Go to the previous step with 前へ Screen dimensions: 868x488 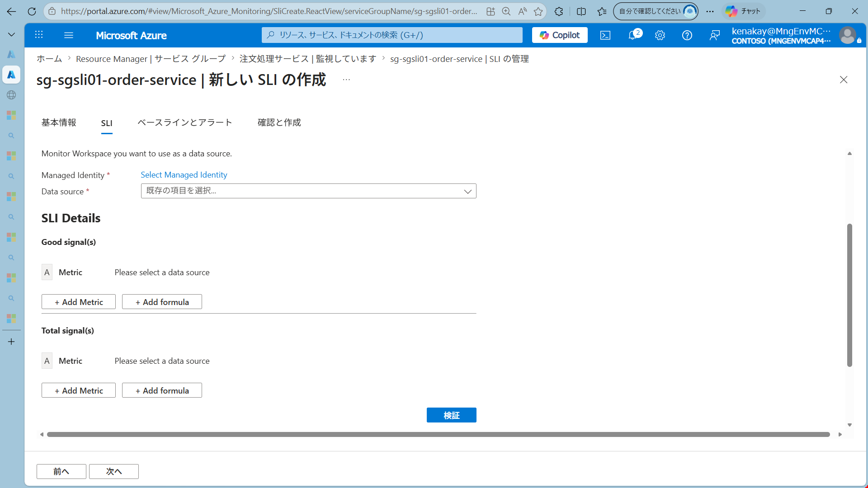61,471
